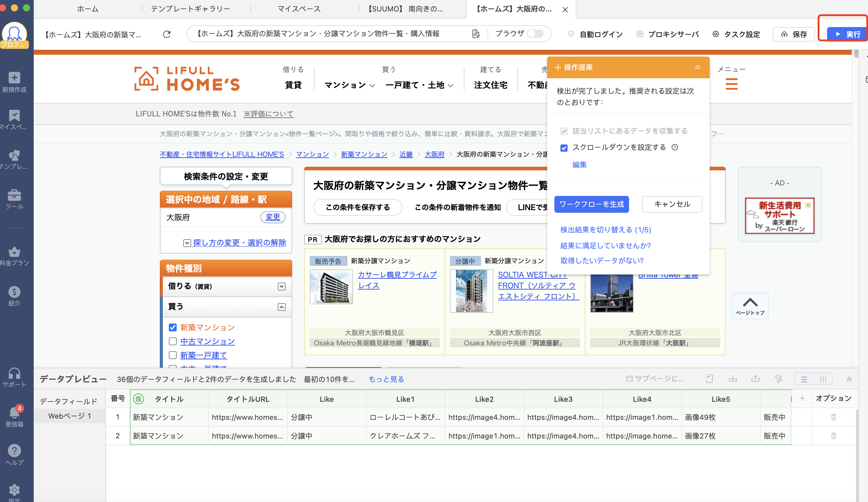Click the page document icon in URL bar
This screenshot has height=502, width=868.
(x=476, y=34)
